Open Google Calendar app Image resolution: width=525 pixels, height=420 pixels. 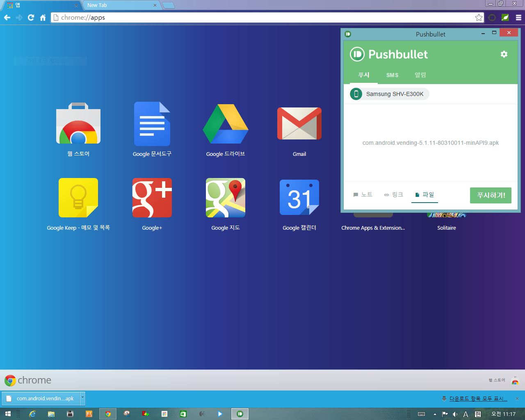(x=299, y=198)
